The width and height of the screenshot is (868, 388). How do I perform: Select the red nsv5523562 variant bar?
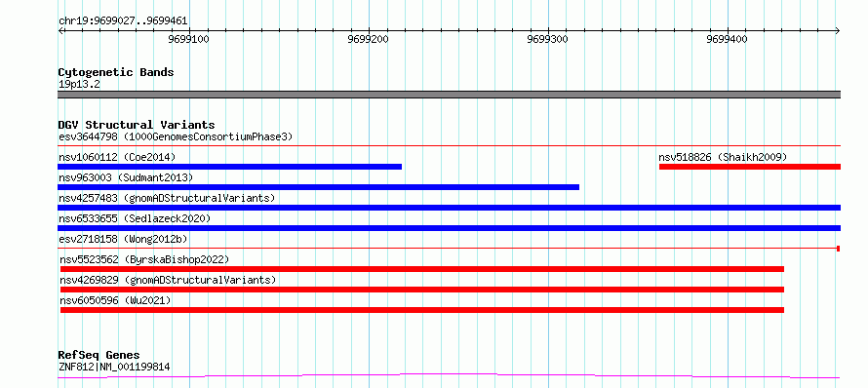click(x=422, y=269)
